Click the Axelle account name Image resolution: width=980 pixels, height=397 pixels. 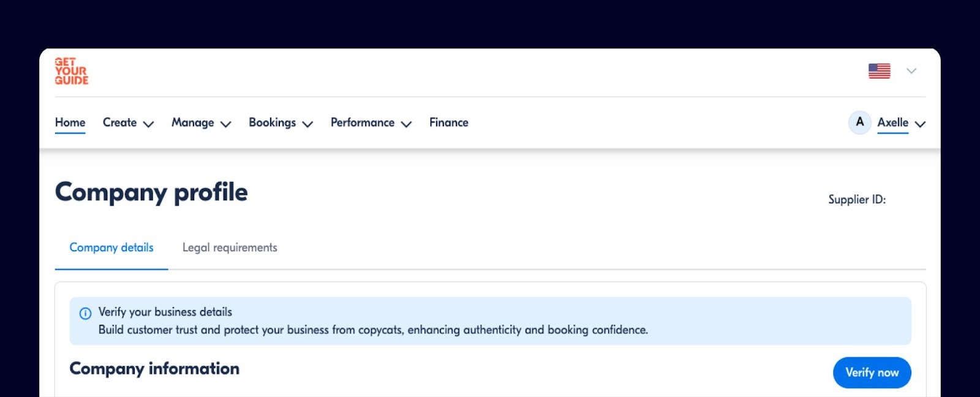892,123
